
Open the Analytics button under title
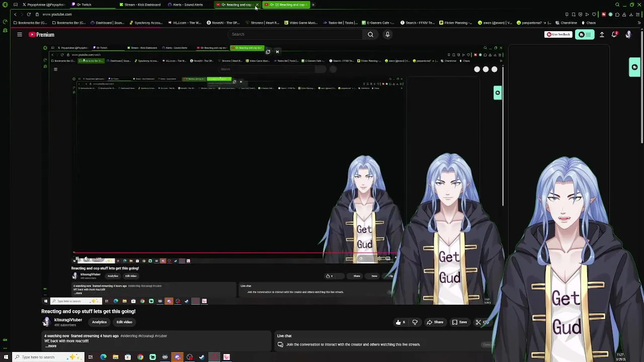pos(99,322)
